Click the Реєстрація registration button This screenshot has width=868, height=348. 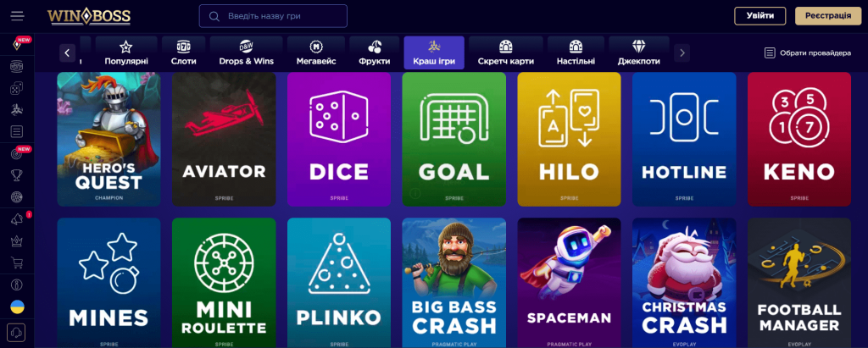pos(828,15)
